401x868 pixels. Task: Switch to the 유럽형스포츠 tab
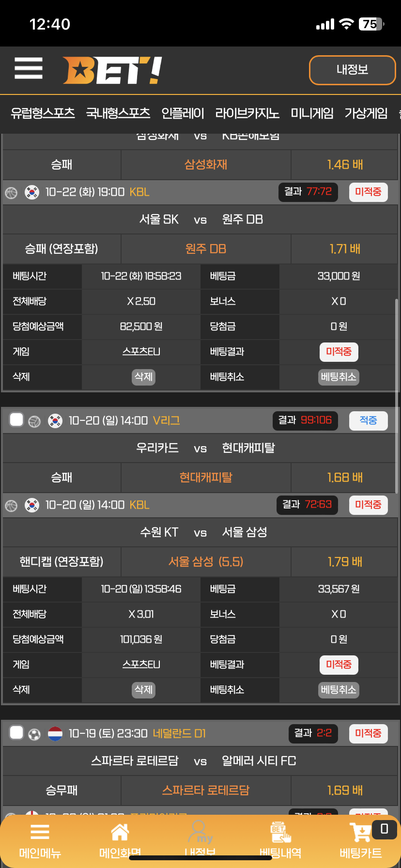[43, 113]
